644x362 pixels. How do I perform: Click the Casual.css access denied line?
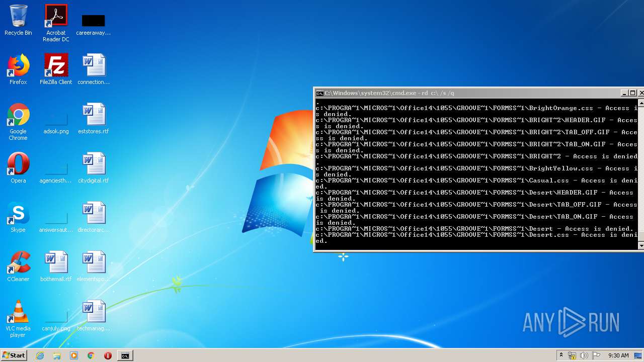tap(476, 184)
